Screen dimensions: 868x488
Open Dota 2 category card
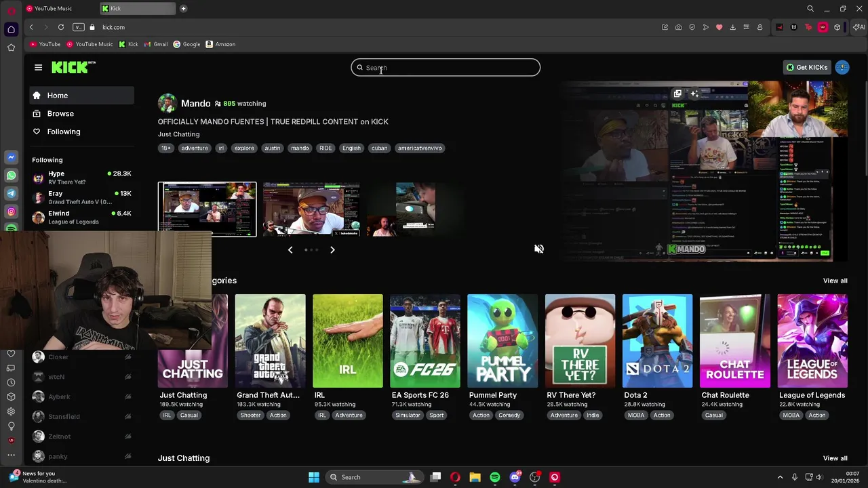657,341
